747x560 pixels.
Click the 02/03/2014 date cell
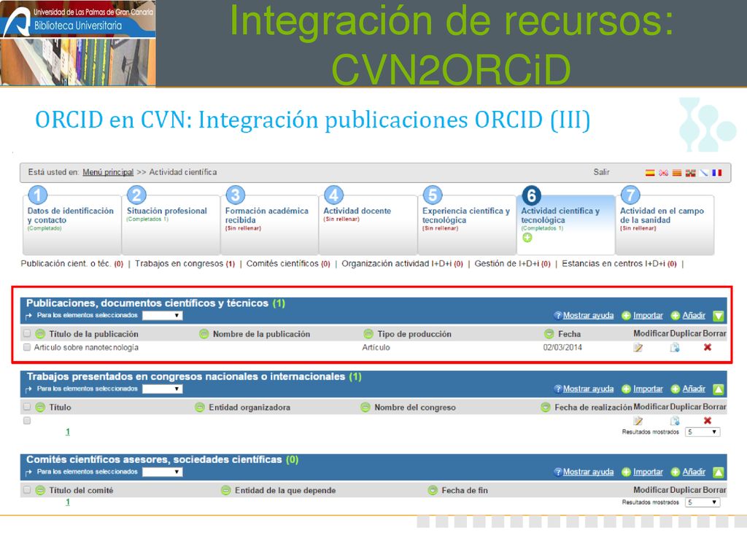point(562,348)
